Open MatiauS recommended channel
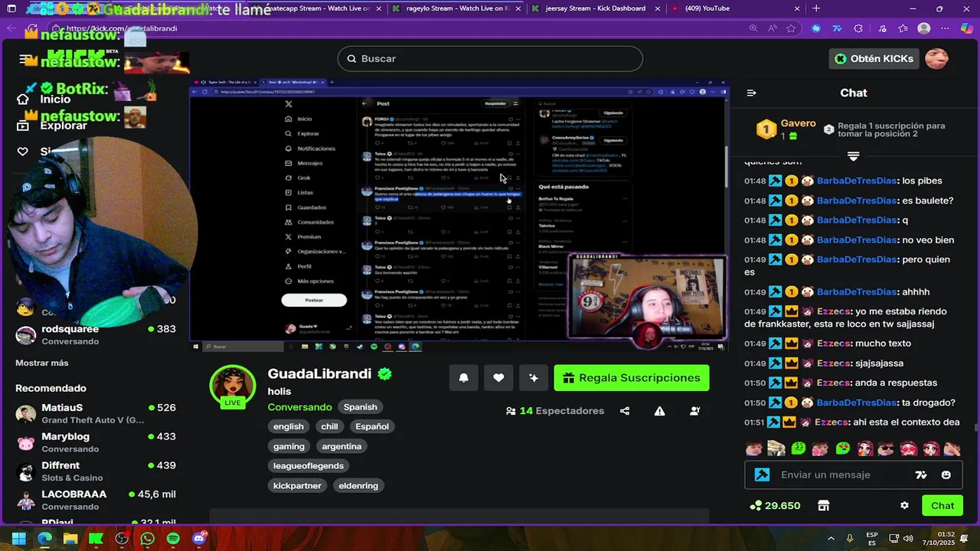This screenshot has width=980, height=551. click(96, 414)
